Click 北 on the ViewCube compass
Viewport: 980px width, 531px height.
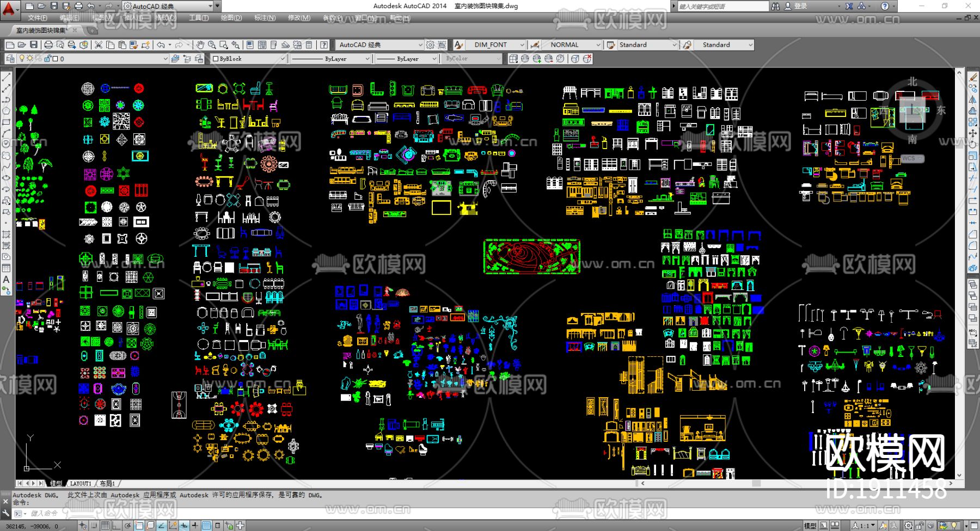click(x=912, y=82)
